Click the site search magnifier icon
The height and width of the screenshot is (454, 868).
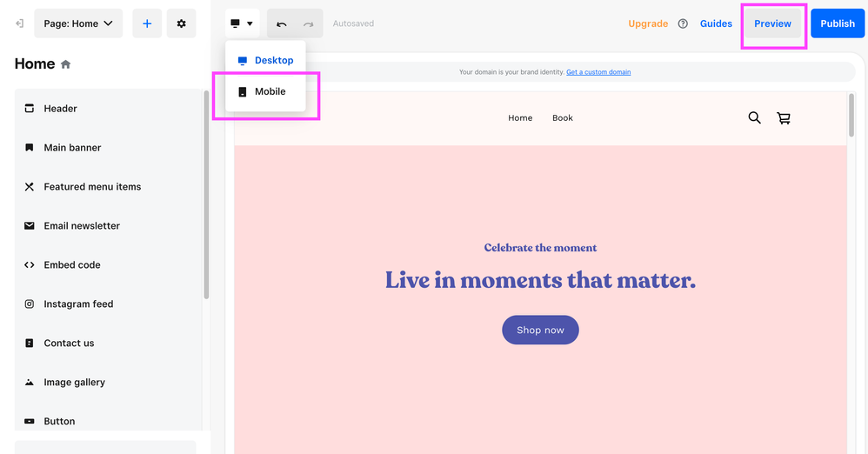[754, 117]
